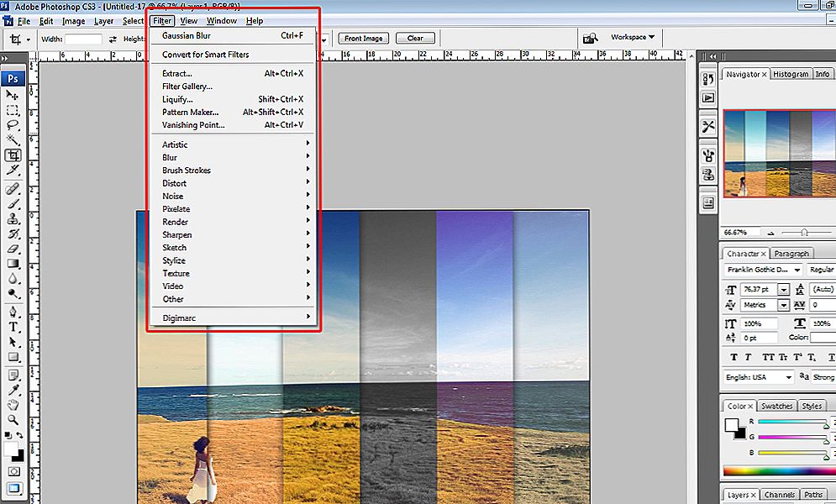Viewport: 836px width, 504px height.
Task: Select the Eyedropper tool
Action: [13, 390]
